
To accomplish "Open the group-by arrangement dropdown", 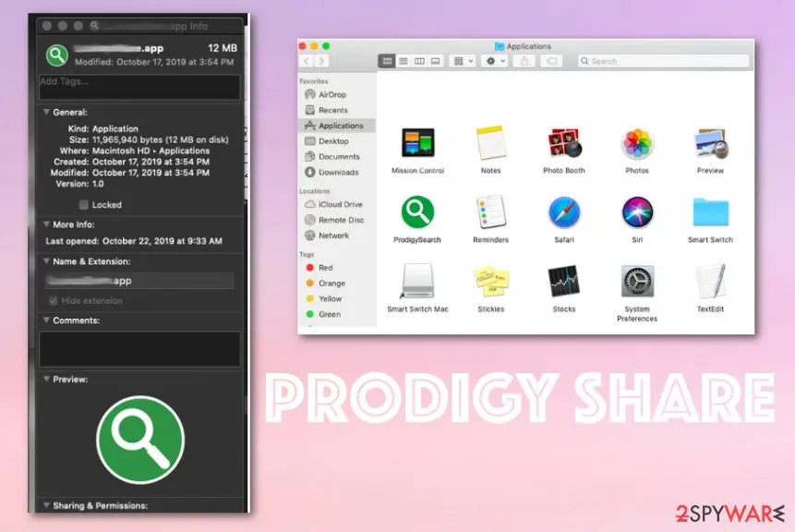I will click(462, 61).
